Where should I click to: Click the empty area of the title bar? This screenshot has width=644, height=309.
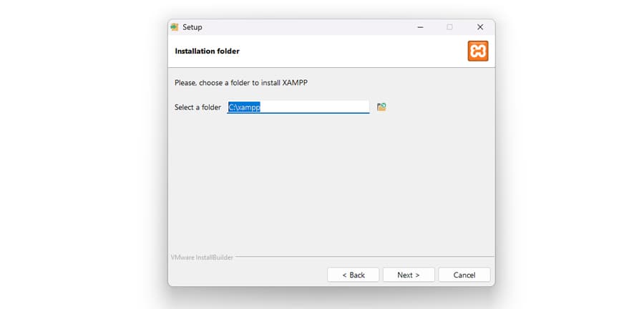[x=306, y=27]
